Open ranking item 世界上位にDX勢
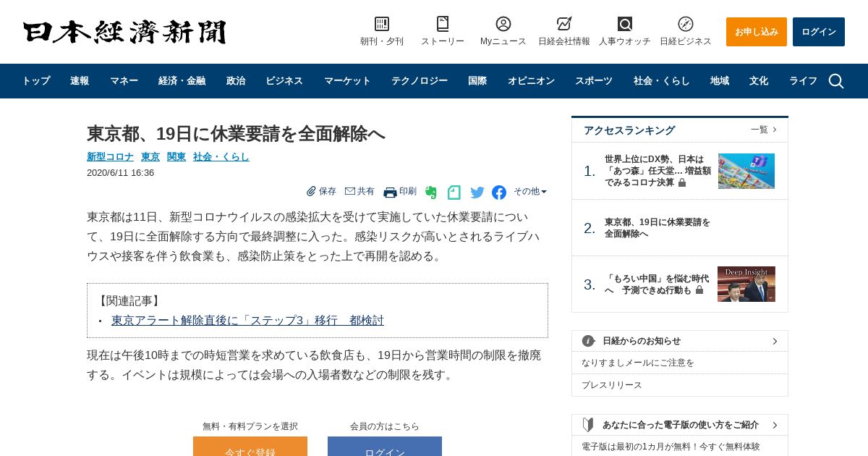Image resolution: width=868 pixels, height=456 pixels. coord(658,171)
